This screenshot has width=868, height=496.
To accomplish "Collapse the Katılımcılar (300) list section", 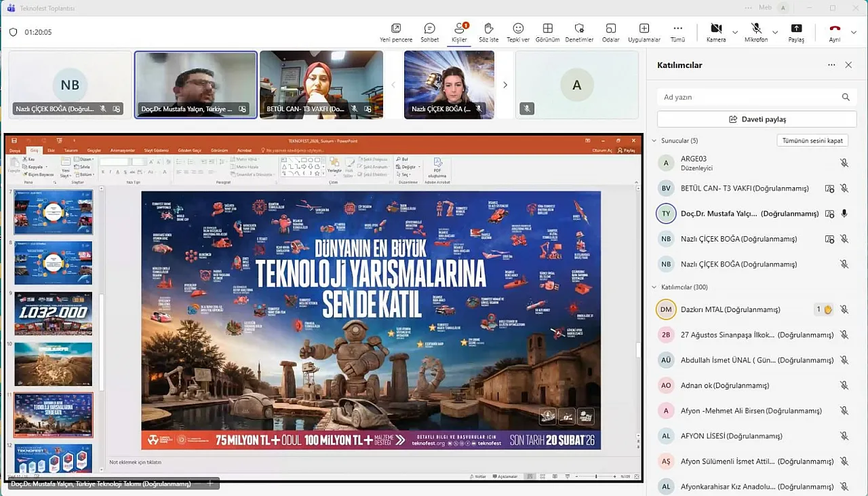I will [x=654, y=288].
